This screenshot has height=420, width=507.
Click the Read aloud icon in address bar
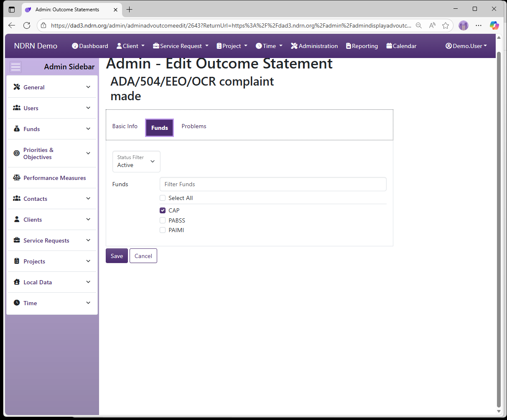click(x=432, y=25)
